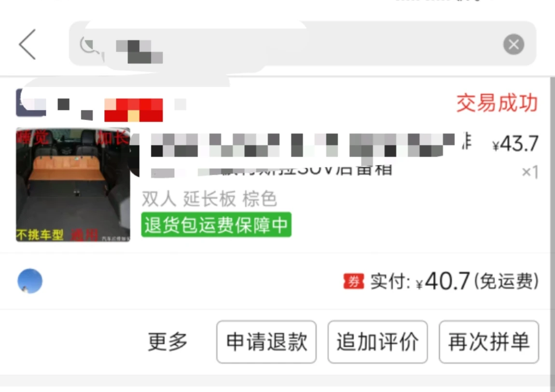The height and width of the screenshot is (392, 555).
Task: Open the store logo icon
Action: pyautogui.click(x=31, y=103)
